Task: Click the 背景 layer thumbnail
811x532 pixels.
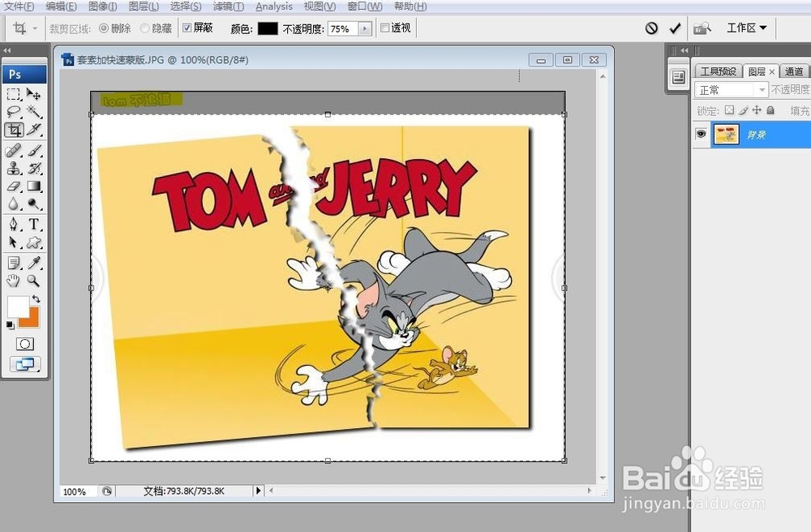Action: pos(726,135)
